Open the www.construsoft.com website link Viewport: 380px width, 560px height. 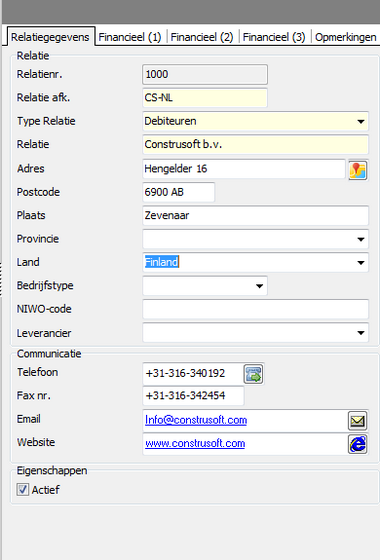[x=195, y=443]
